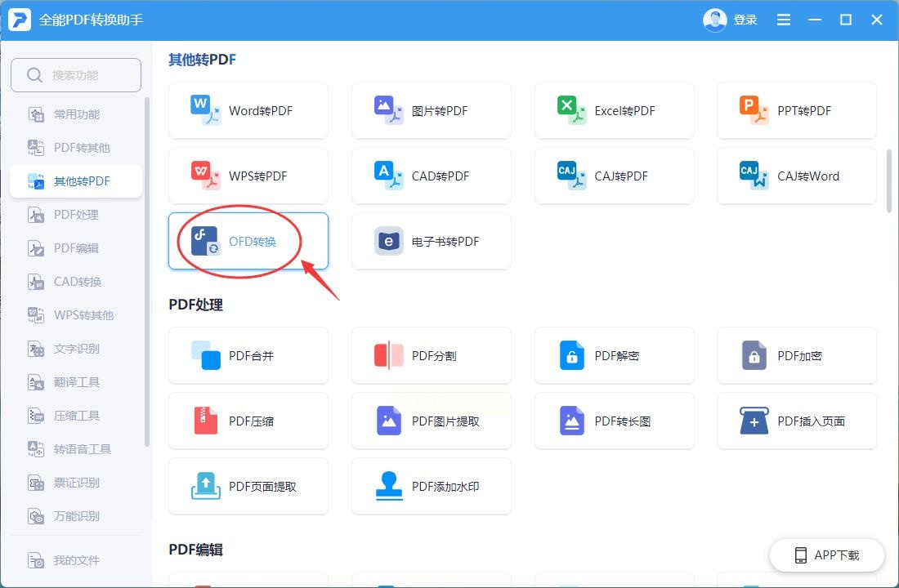Click the user avatar icon

(714, 20)
